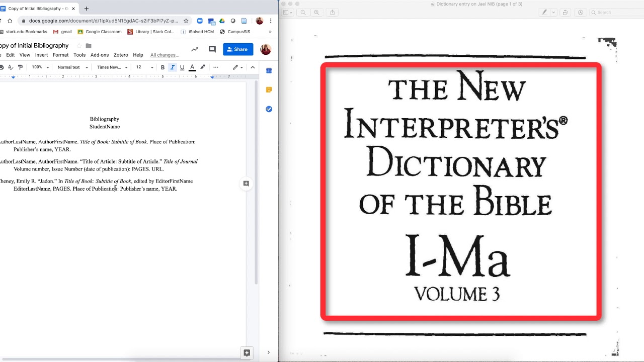Select the Preview highlight pen tool
This screenshot has width=644, height=362.
click(544, 13)
